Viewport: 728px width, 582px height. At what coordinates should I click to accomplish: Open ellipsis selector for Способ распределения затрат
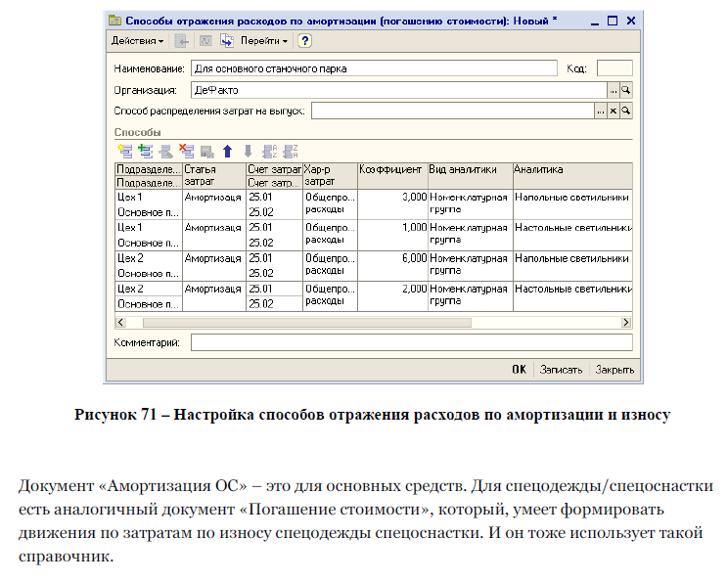pyautogui.click(x=601, y=111)
